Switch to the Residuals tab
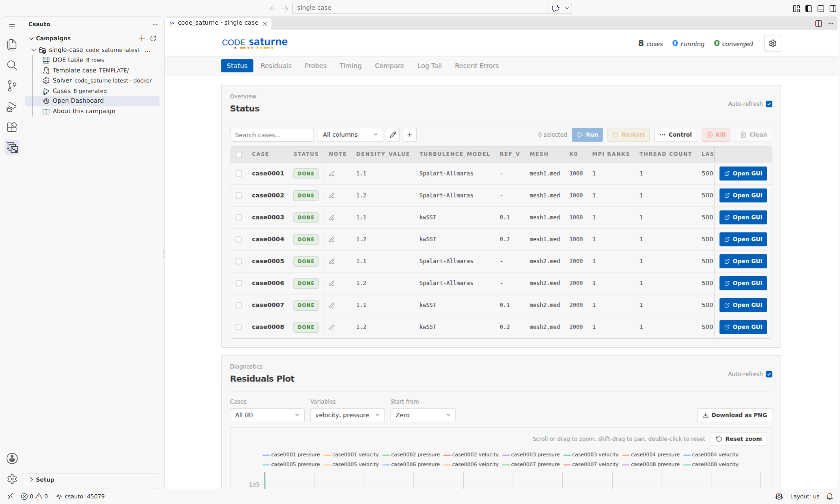Image resolution: width=840 pixels, height=504 pixels. 276,66
